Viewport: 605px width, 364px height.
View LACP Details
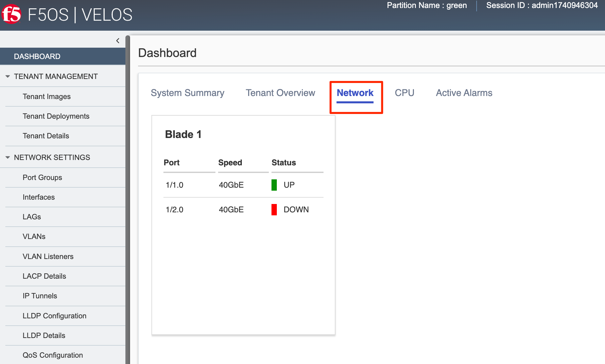click(x=44, y=276)
